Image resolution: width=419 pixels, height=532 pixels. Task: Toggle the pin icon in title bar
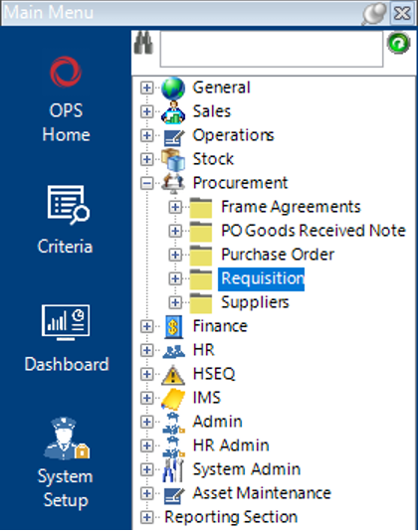(x=374, y=14)
